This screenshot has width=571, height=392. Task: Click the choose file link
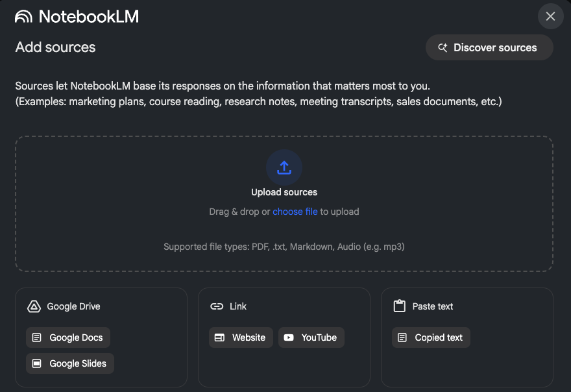tap(295, 212)
